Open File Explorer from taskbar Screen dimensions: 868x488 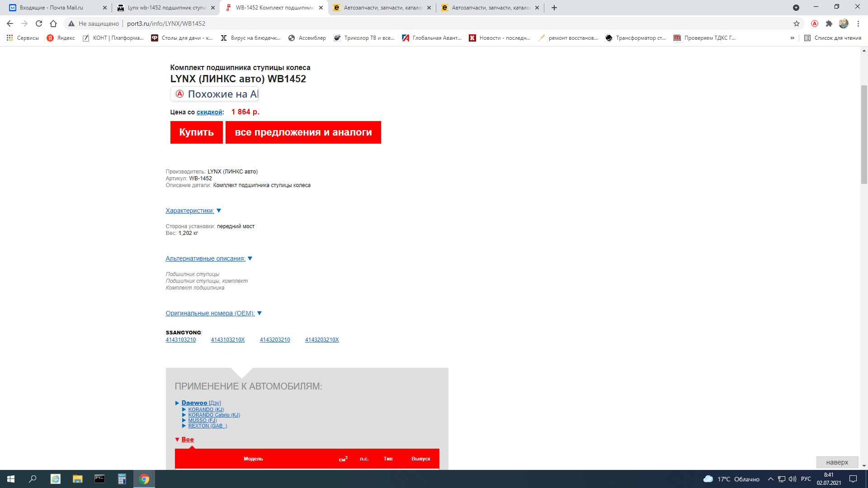[x=77, y=479]
